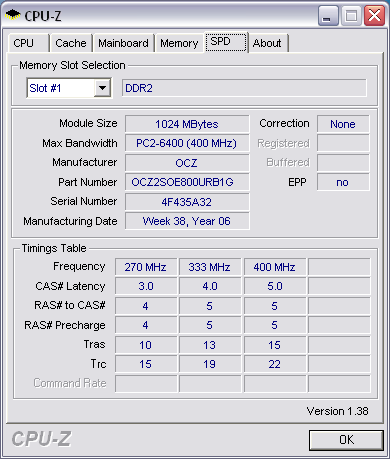Image resolution: width=390 pixels, height=459 pixels.
Task: Click Trc value 15
Action: coord(146,364)
